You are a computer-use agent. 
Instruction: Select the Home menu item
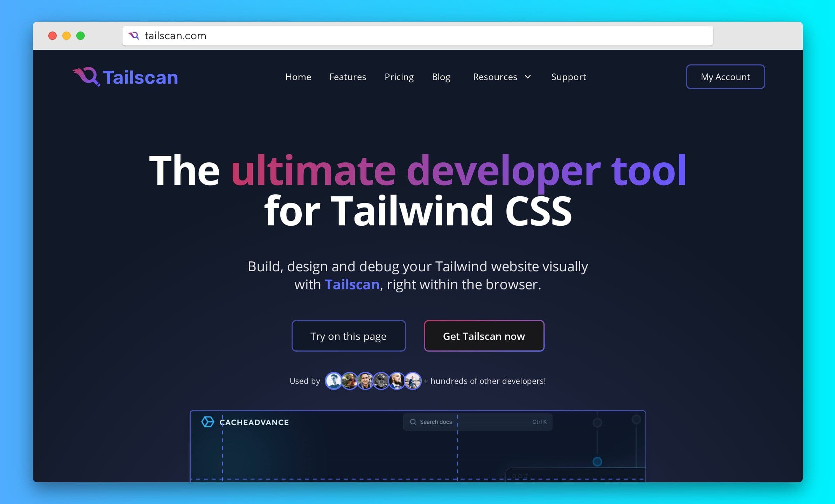point(297,76)
